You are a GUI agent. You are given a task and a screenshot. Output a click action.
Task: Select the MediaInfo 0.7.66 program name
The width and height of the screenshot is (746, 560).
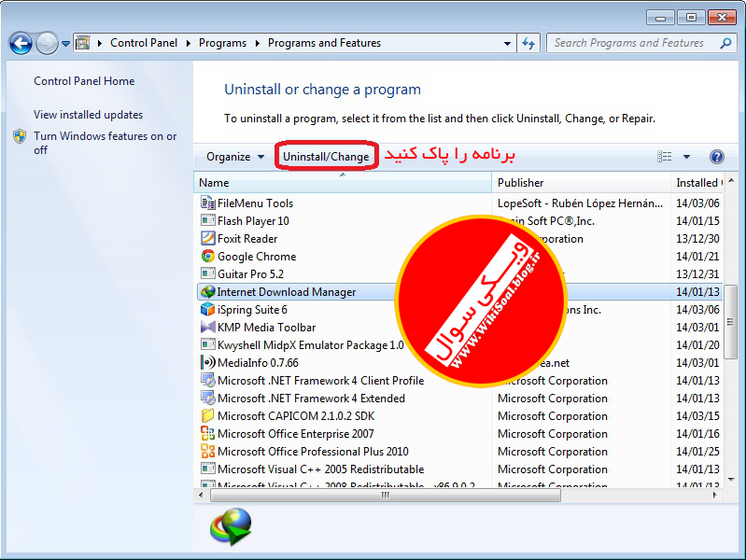pos(258,362)
